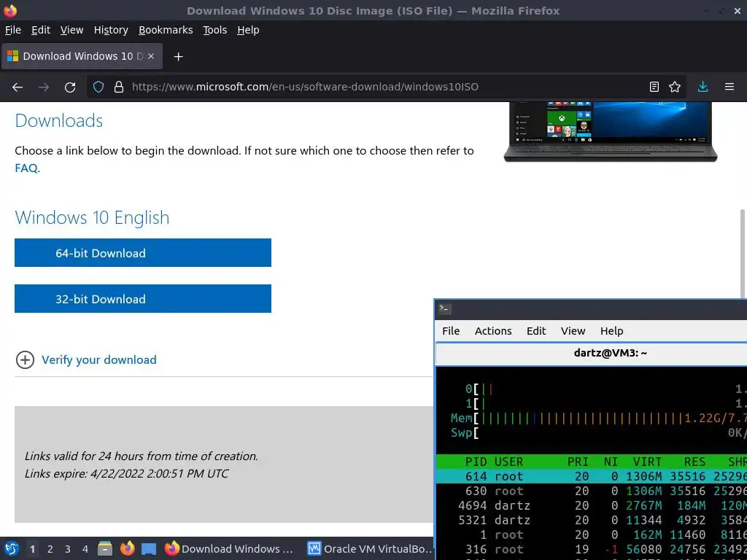Open Firefox Edit menu
This screenshot has height=560, width=747.
[41, 30]
